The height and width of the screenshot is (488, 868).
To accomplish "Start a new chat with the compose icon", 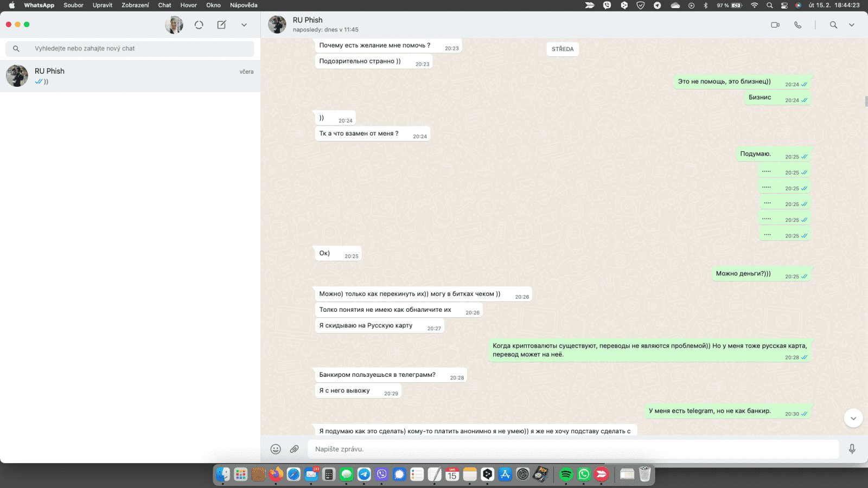I will [222, 25].
